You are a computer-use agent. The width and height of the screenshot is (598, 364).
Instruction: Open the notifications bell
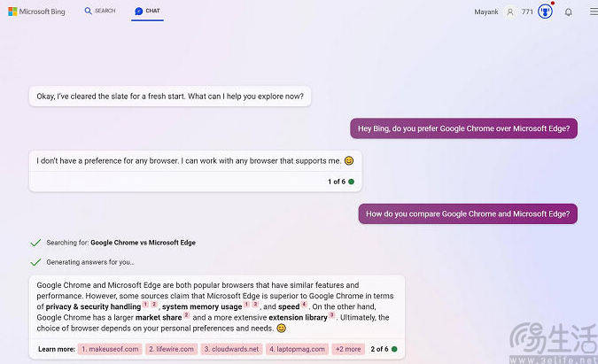click(569, 12)
